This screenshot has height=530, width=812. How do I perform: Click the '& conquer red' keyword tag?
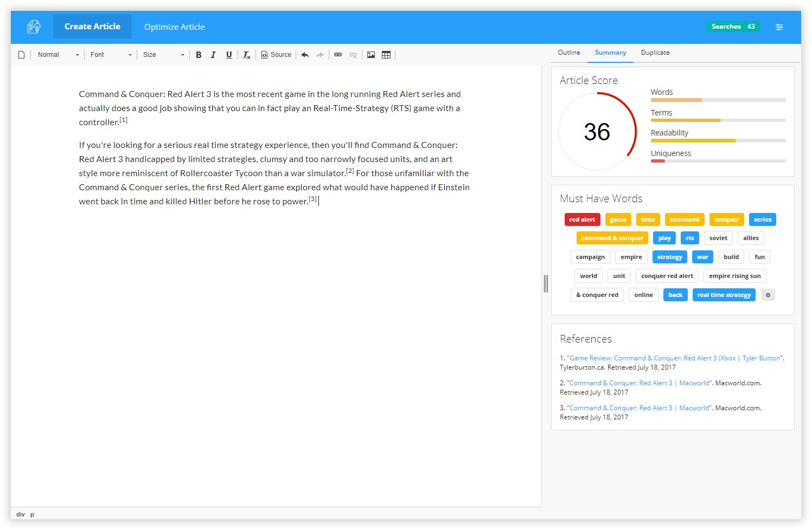click(x=597, y=295)
